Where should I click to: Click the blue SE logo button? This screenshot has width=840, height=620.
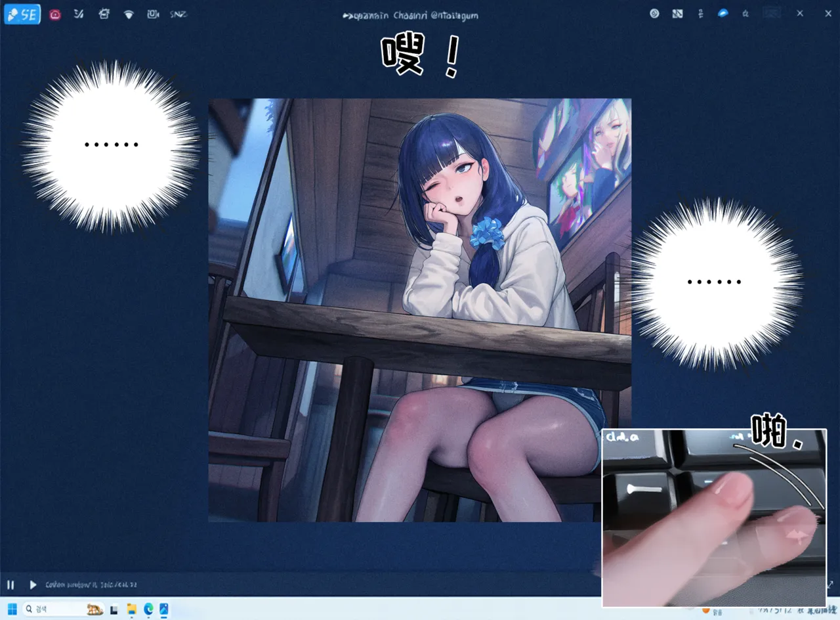[x=22, y=14]
